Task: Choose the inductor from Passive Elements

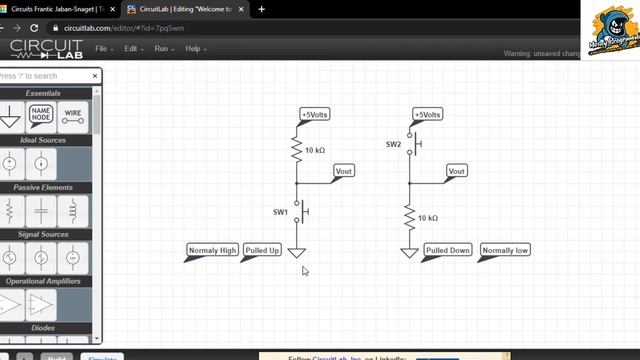Action: tap(73, 211)
